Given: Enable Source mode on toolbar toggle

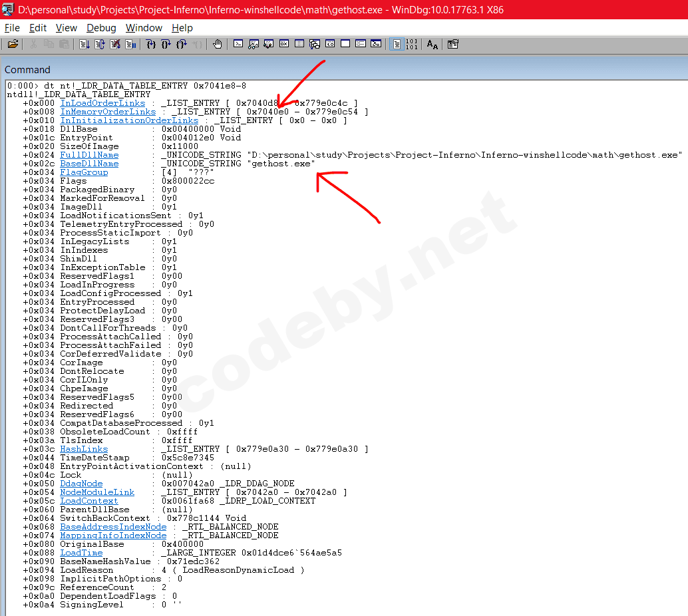Looking at the screenshot, I should (x=397, y=45).
